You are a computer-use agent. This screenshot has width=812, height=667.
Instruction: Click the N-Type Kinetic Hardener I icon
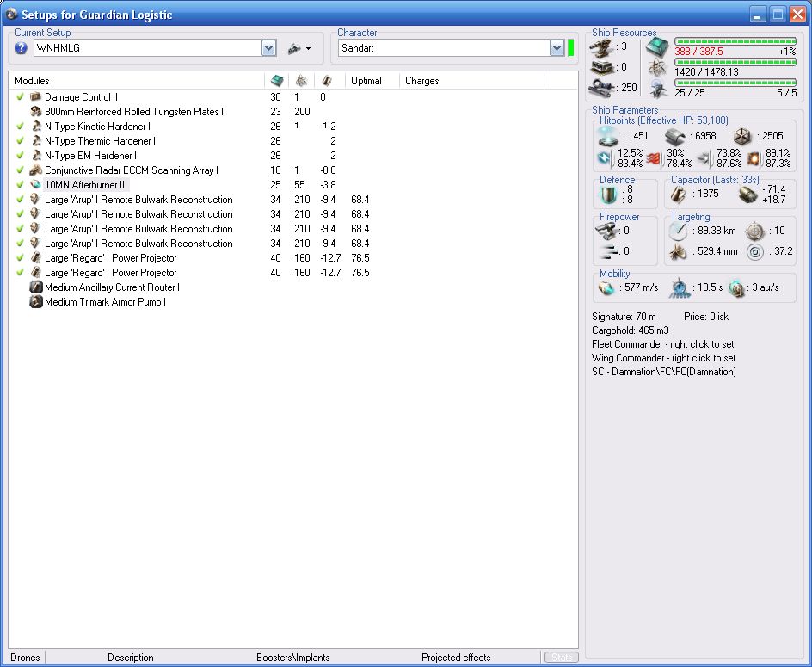point(35,126)
